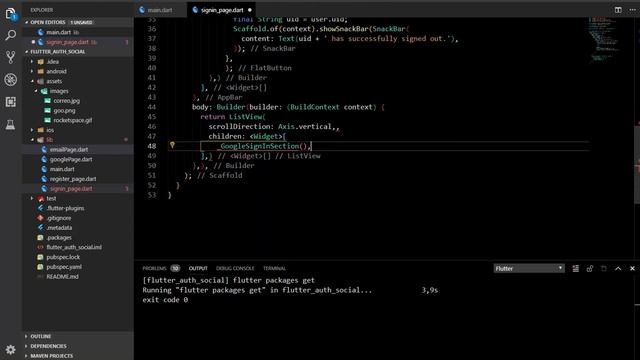
Task: Open pubspec.lock file
Action: (x=78, y=257)
